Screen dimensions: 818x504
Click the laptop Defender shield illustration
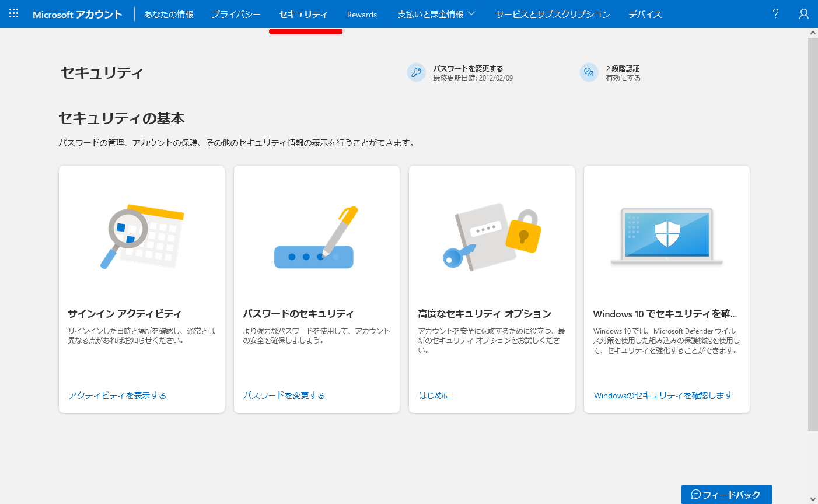pos(667,236)
